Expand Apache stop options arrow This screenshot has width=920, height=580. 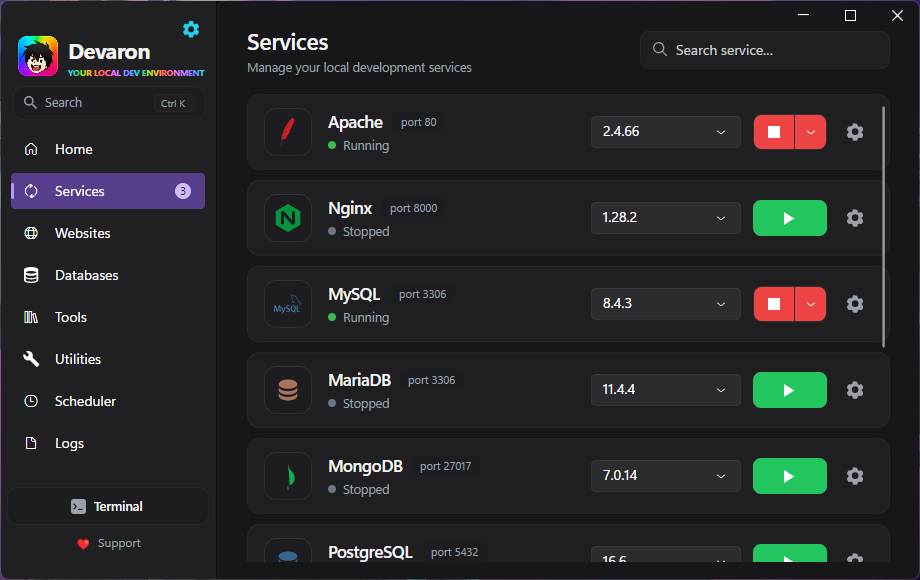(811, 132)
